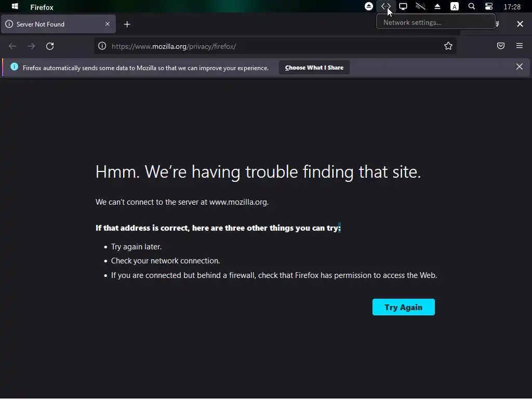532x399 pixels.
Task: Click the display monitor icon in tray
Action: (403, 6)
